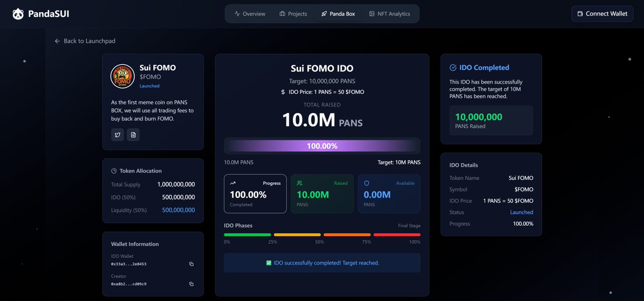Click the IDO Wallet address 0x33a3...2e8453
Viewport: 644px width, 301px height.
pyautogui.click(x=129, y=264)
